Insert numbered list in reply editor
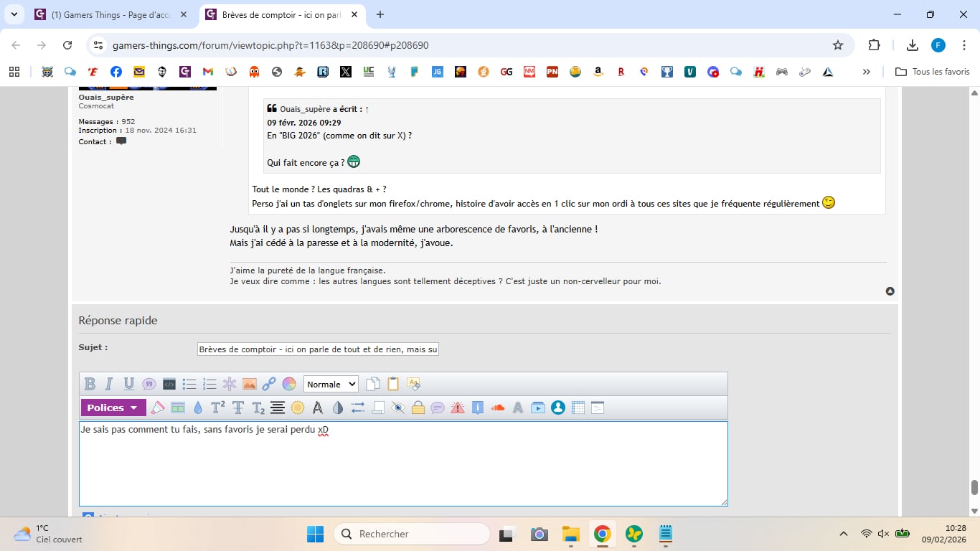The height and width of the screenshot is (551, 980). click(x=209, y=384)
